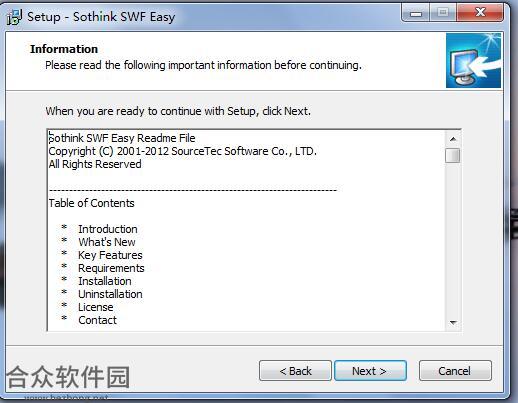The width and height of the screenshot is (518, 403).
Task: Click 'Requirements' in the contents list
Action: pyautogui.click(x=111, y=268)
